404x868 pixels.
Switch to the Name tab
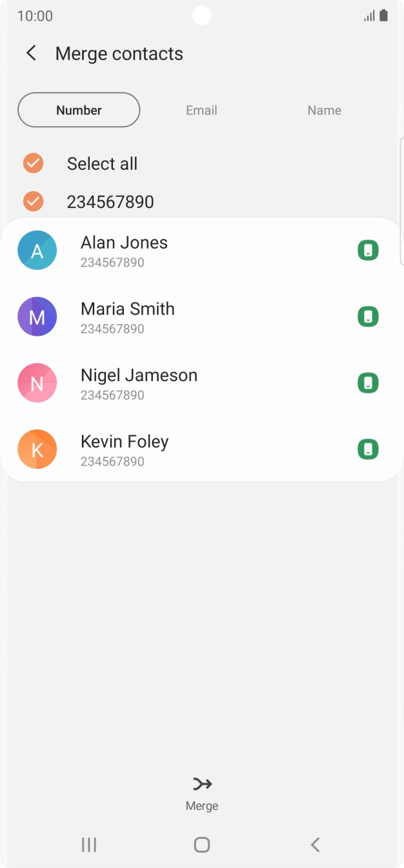(324, 110)
